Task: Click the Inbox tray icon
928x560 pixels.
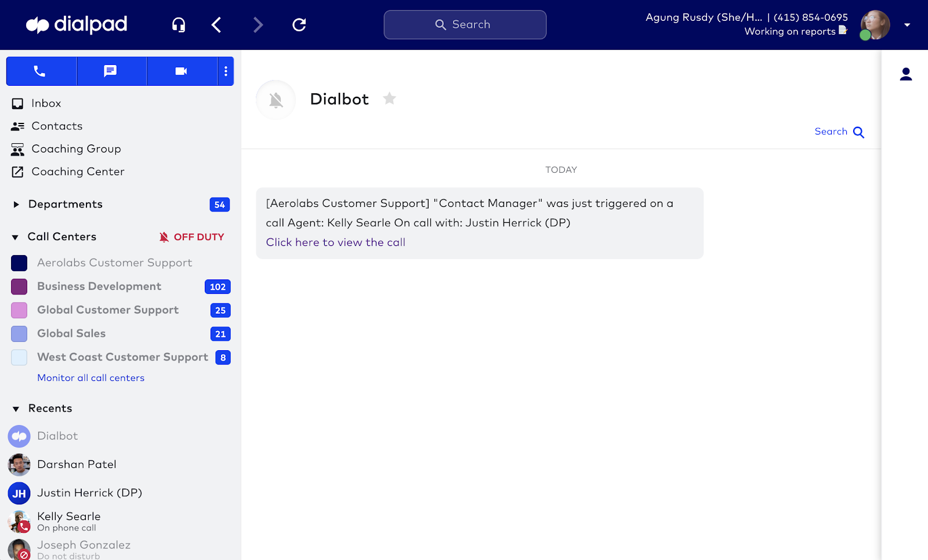Action: point(18,104)
